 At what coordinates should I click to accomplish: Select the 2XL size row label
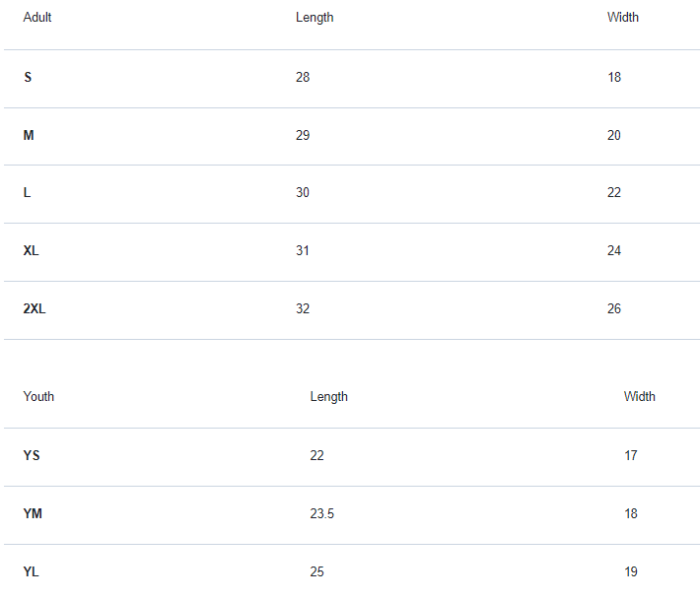click(x=35, y=309)
